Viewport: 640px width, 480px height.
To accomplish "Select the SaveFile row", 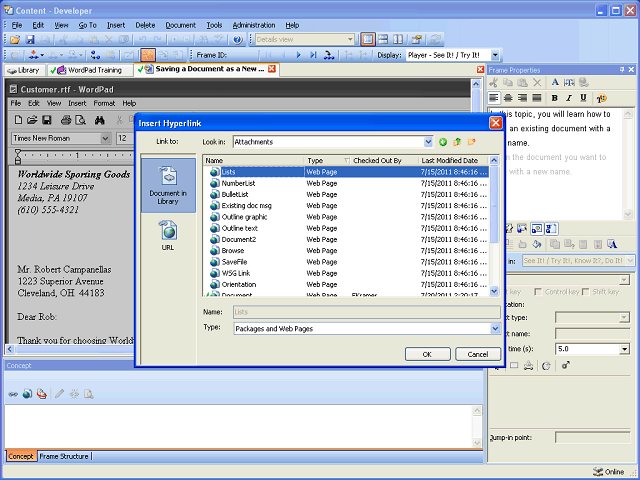I will (x=346, y=262).
